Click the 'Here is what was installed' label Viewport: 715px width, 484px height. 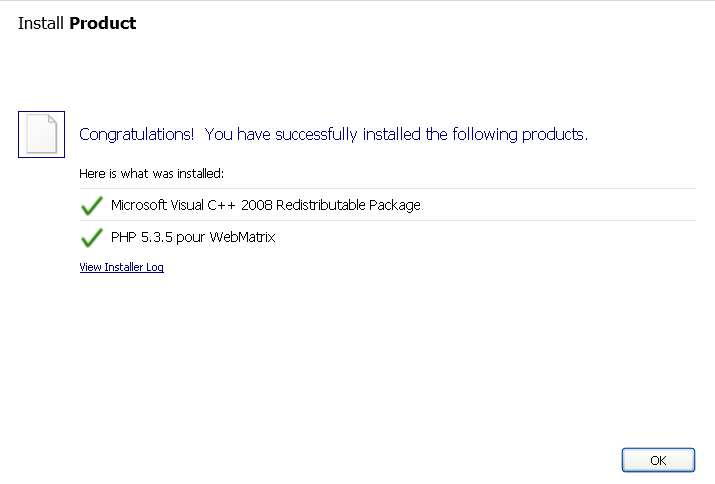click(151, 173)
